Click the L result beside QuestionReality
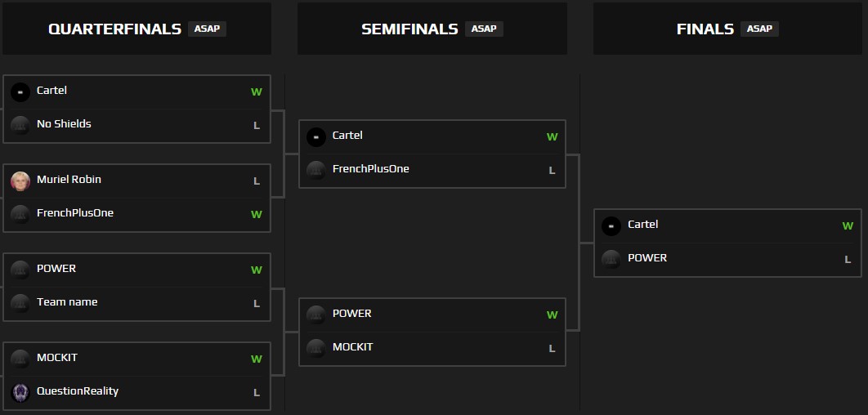This screenshot has height=415, width=868. coord(257,393)
